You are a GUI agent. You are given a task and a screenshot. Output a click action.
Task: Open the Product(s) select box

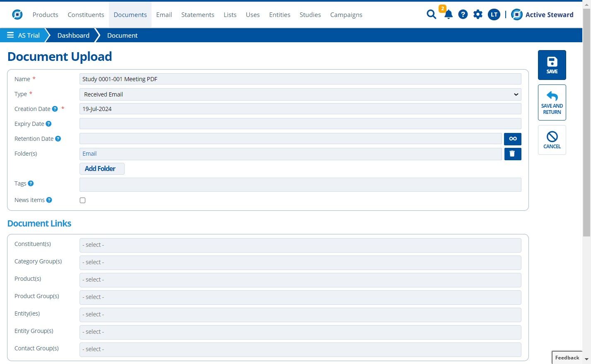[x=300, y=280]
